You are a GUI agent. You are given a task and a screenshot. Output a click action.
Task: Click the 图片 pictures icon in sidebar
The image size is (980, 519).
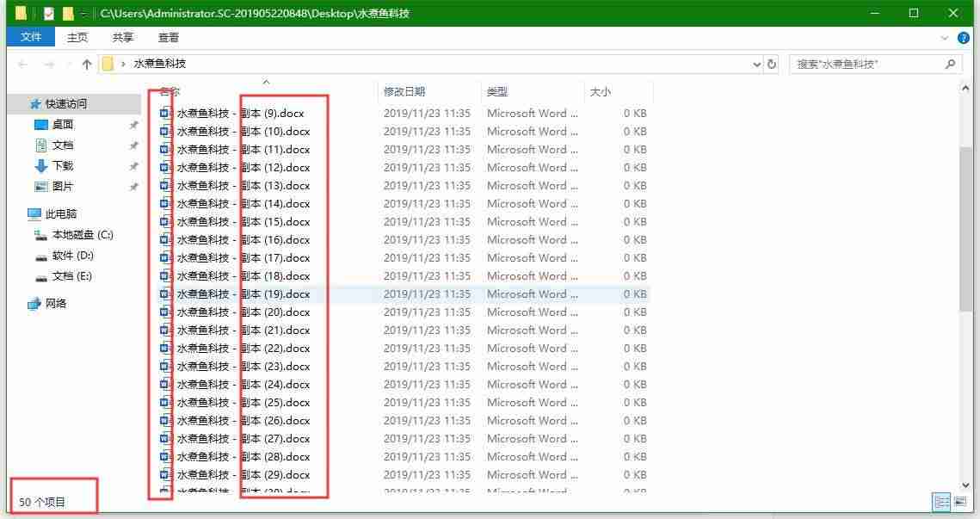coord(40,186)
